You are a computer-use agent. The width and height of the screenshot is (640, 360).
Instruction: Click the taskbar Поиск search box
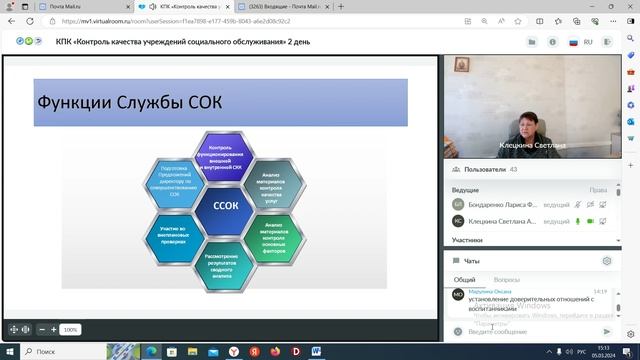click(62, 351)
